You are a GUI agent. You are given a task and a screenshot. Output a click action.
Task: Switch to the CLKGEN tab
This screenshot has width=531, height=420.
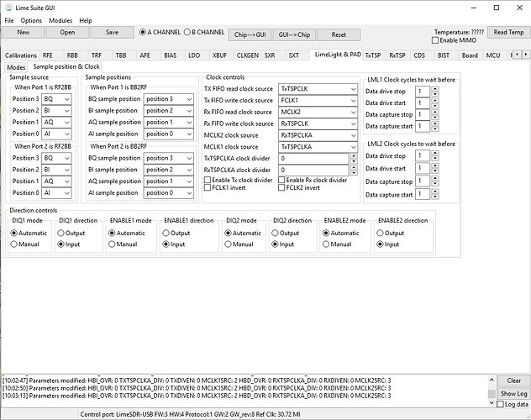click(248, 55)
